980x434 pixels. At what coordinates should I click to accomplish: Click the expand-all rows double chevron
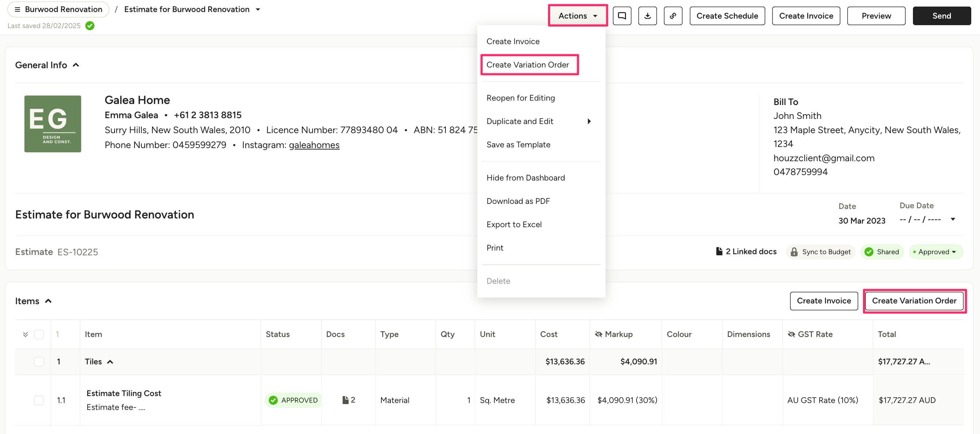(x=26, y=334)
